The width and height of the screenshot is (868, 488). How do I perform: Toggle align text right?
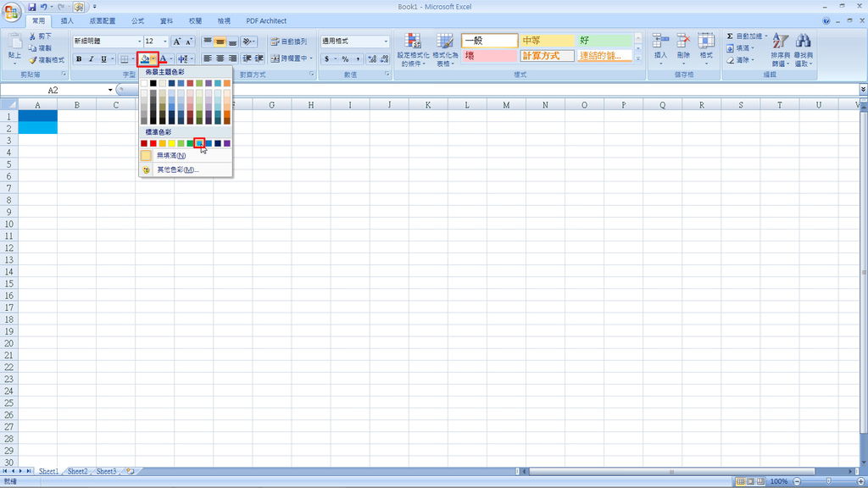coord(232,58)
